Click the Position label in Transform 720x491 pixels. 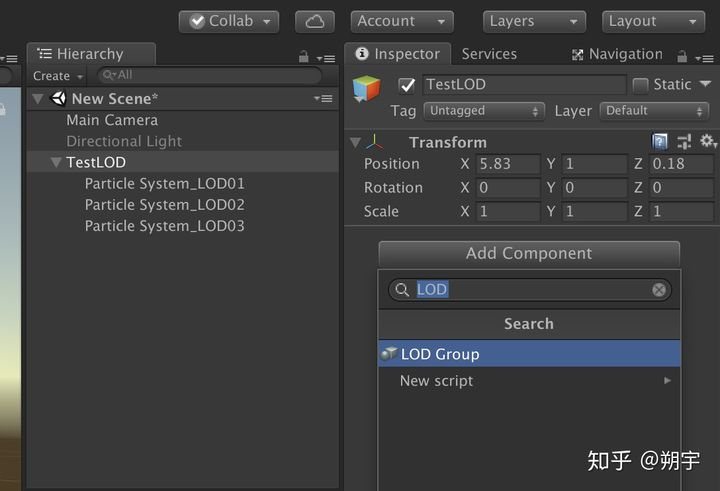click(x=392, y=164)
